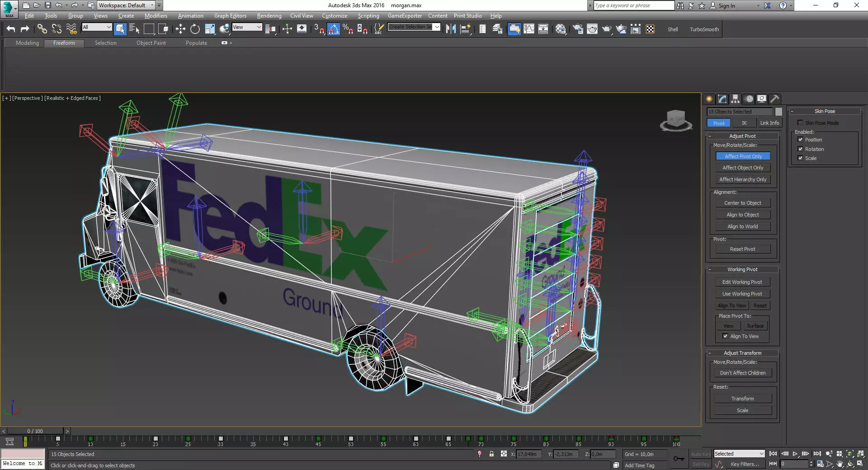Click Play Animation button
This screenshot has height=470, width=868.
[795, 454]
